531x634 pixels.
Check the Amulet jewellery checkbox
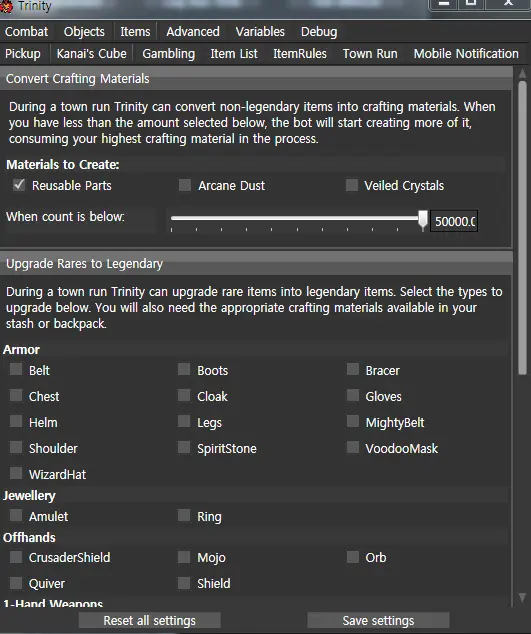[x=16, y=515]
